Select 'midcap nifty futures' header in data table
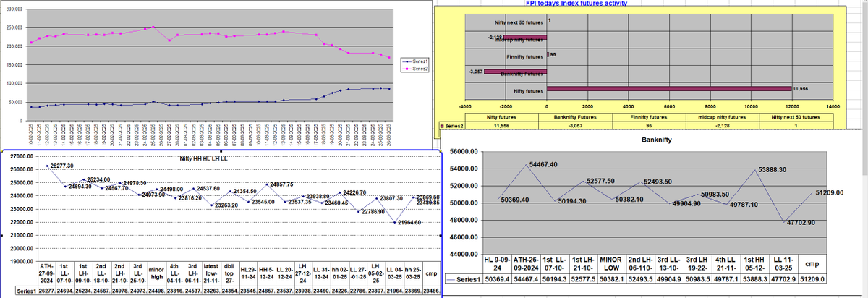868x298 pixels. pos(722,116)
